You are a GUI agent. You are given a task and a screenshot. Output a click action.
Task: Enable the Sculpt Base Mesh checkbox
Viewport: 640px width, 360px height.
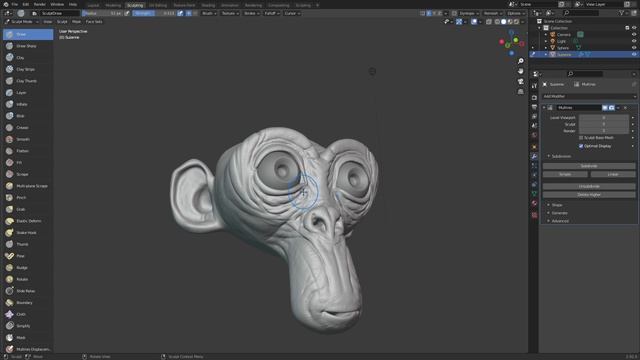coord(581,138)
